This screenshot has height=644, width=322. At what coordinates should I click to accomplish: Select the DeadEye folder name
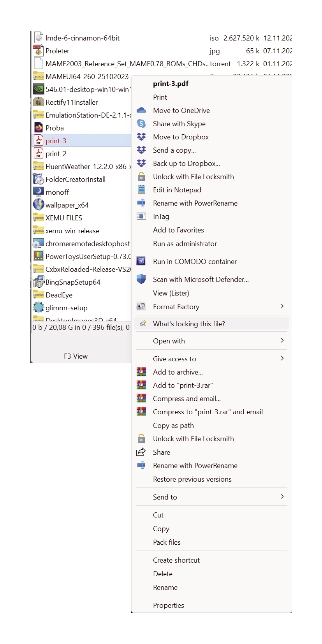[59, 295]
